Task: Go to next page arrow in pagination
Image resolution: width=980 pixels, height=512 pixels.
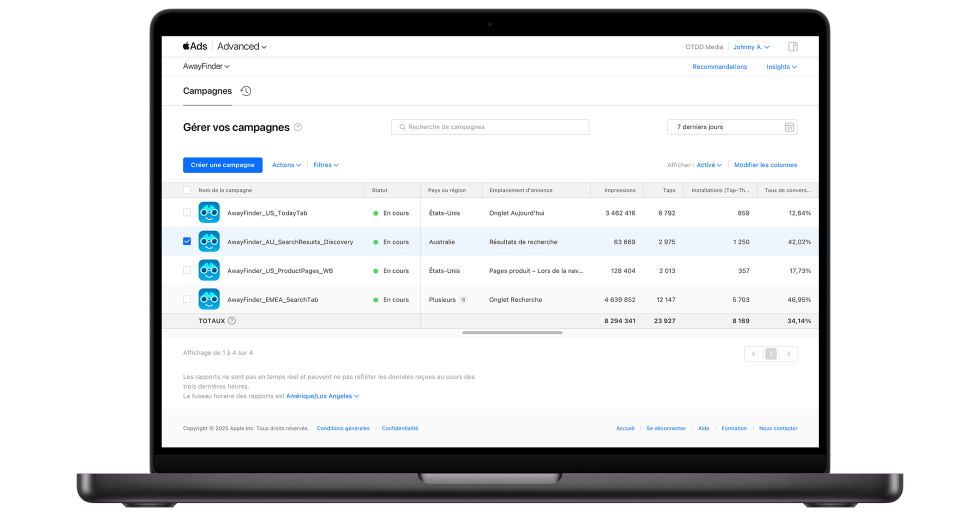Action: 788,354
